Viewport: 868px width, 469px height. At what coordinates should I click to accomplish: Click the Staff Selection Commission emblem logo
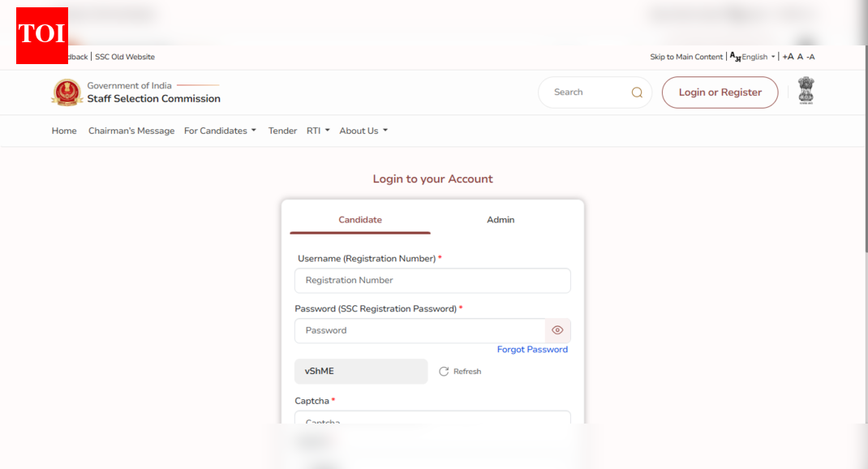[67, 93]
